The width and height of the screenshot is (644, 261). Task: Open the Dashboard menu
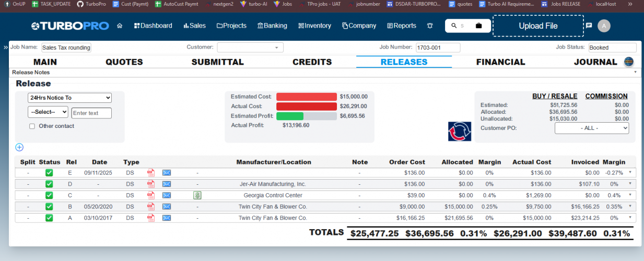point(153,26)
